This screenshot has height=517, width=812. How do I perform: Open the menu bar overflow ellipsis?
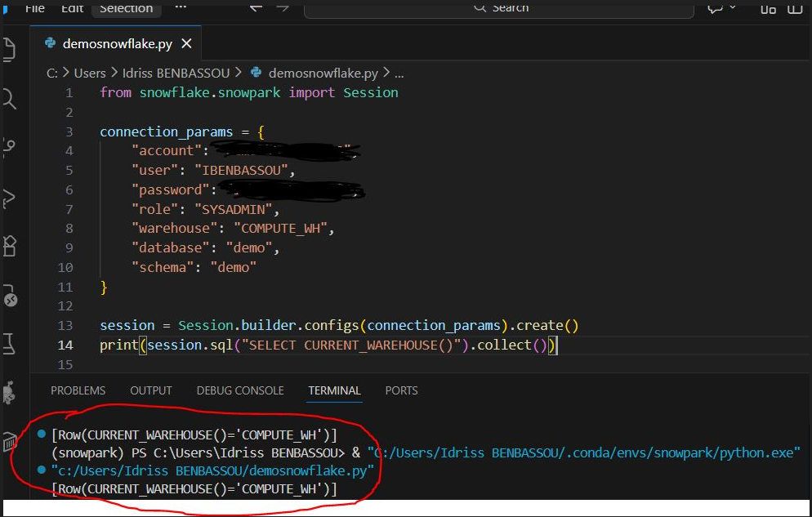coord(181,7)
